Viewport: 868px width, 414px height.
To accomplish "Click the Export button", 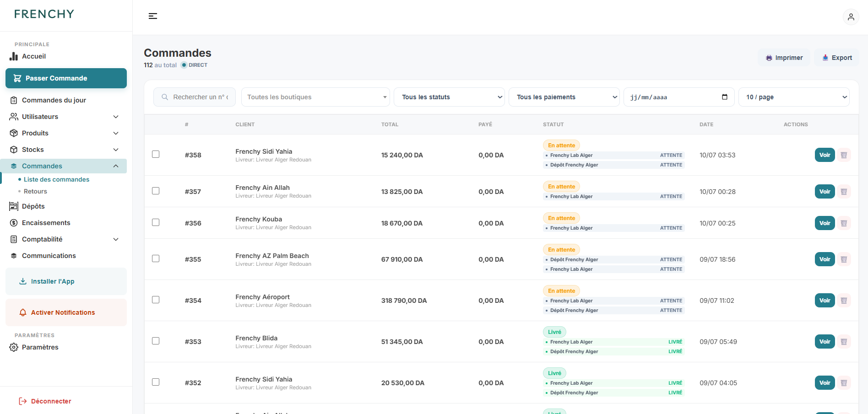I will pos(836,58).
